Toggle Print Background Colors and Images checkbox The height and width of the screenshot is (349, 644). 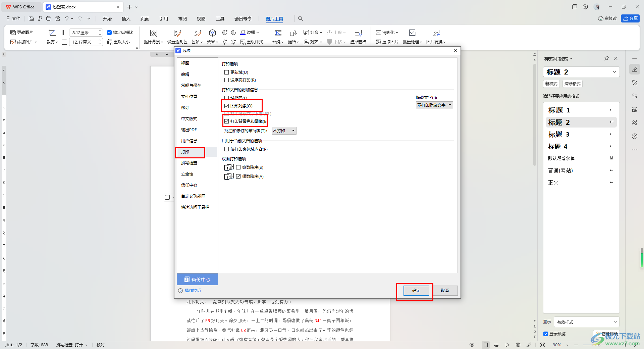click(227, 121)
